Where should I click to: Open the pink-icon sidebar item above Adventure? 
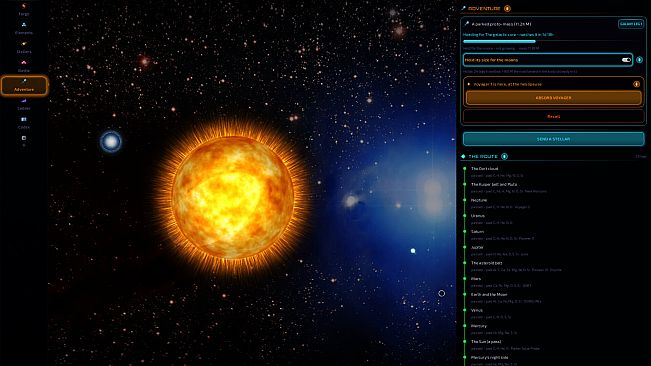click(24, 66)
